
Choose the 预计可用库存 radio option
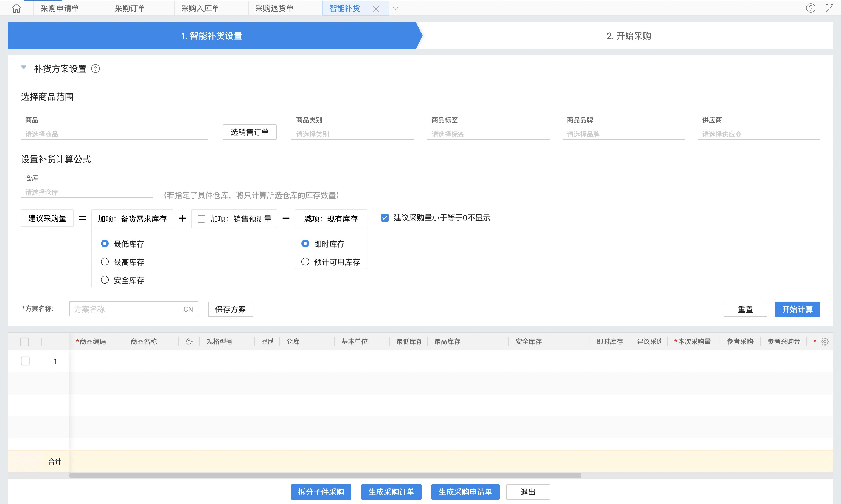(x=305, y=262)
